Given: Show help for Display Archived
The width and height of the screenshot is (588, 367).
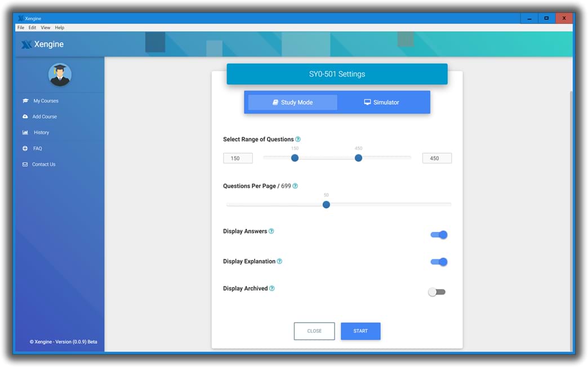Looking at the screenshot, I should tap(272, 288).
